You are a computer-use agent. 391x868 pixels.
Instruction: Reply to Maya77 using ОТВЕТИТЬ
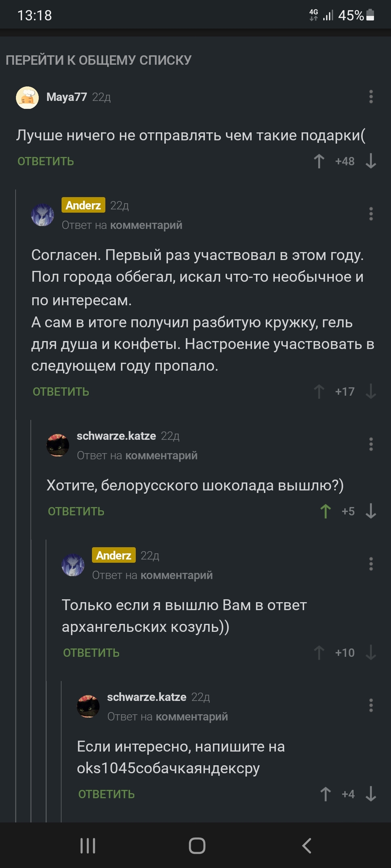(46, 161)
